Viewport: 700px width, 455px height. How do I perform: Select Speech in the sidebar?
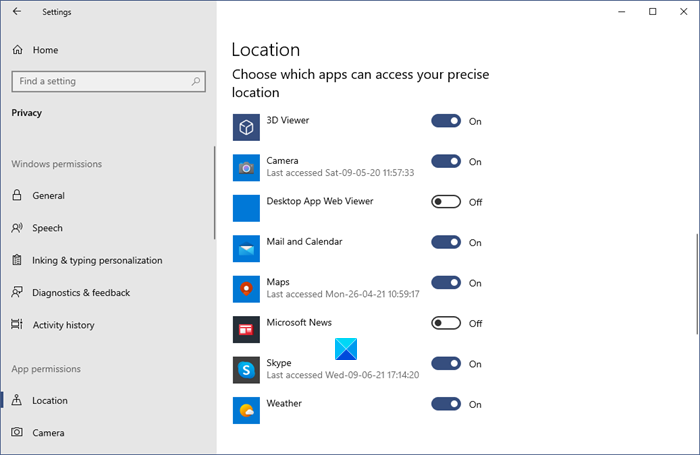pyautogui.click(x=108, y=228)
